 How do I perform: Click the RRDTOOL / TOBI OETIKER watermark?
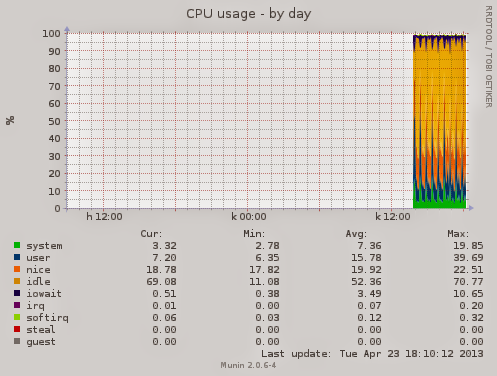point(489,57)
